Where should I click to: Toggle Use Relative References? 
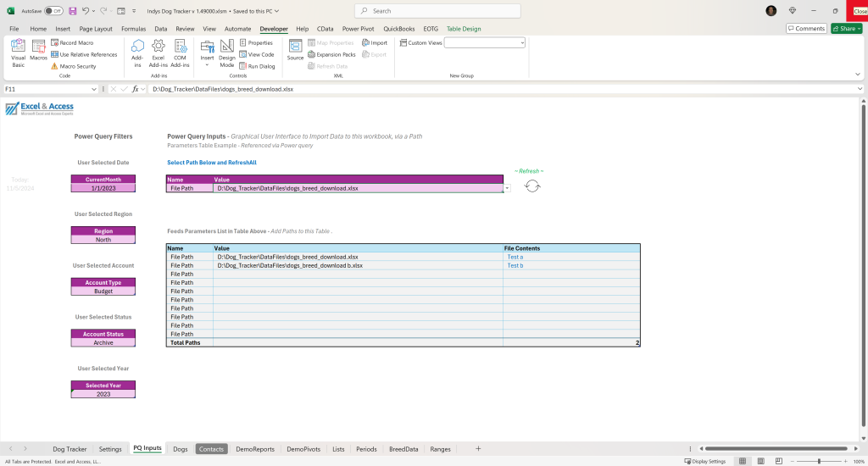point(84,54)
